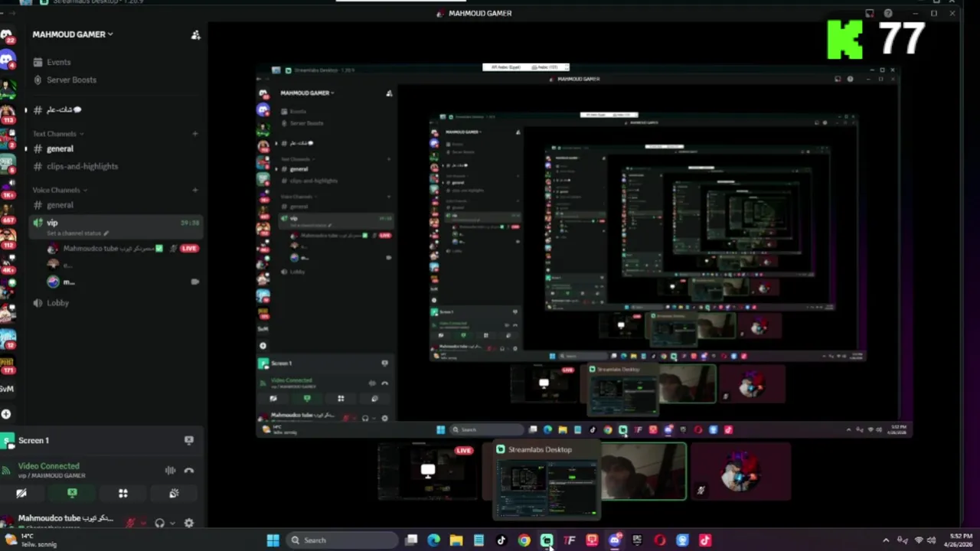This screenshot has height=551, width=980.
Task: Toggle the camera on button
Action: tap(21, 494)
